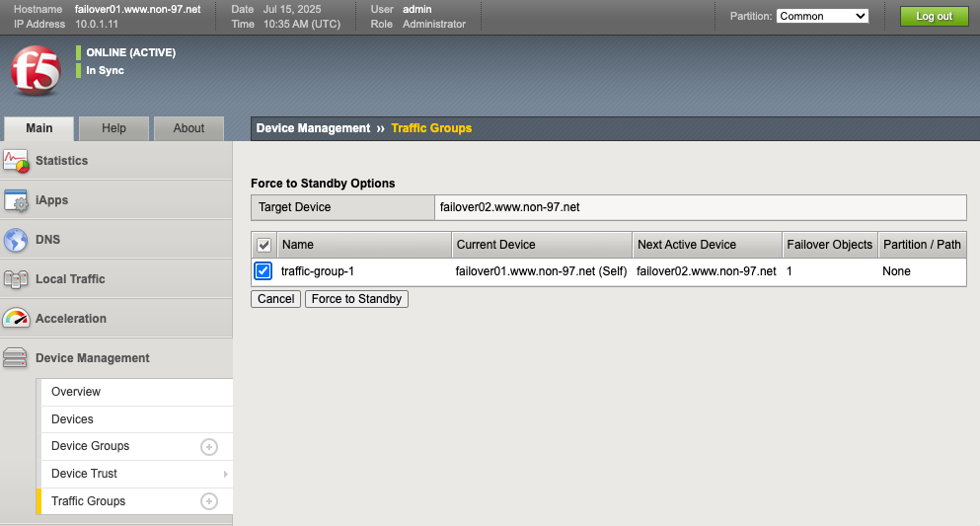Open the About tab
980x526 pixels.
(188, 128)
